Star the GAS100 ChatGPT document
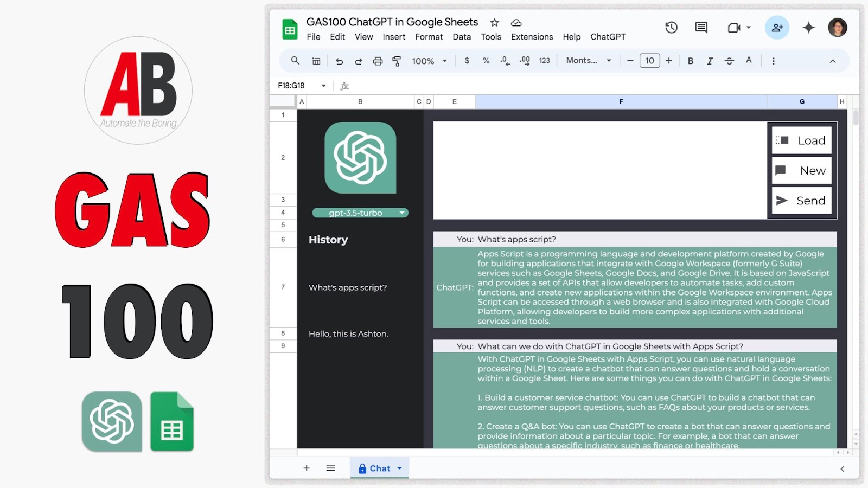Viewport: 868px width, 488px height. [x=494, y=22]
